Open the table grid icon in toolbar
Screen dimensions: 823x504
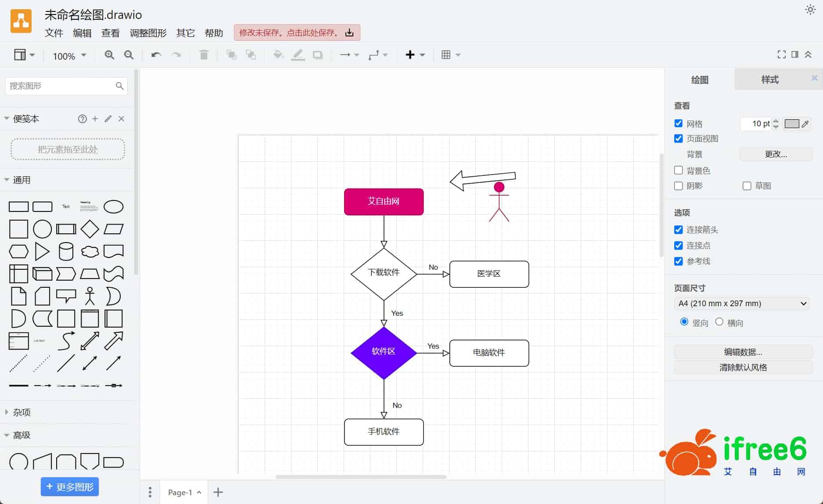point(446,55)
